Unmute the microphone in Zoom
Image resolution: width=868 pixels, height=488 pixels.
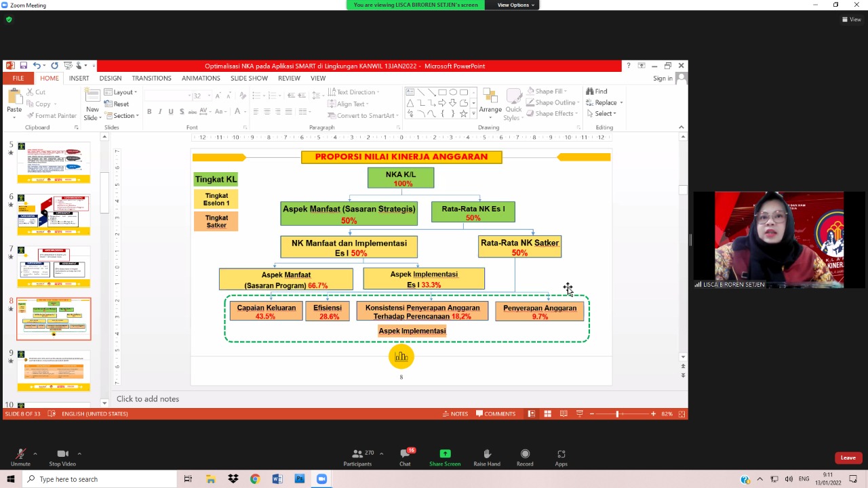click(x=20, y=454)
